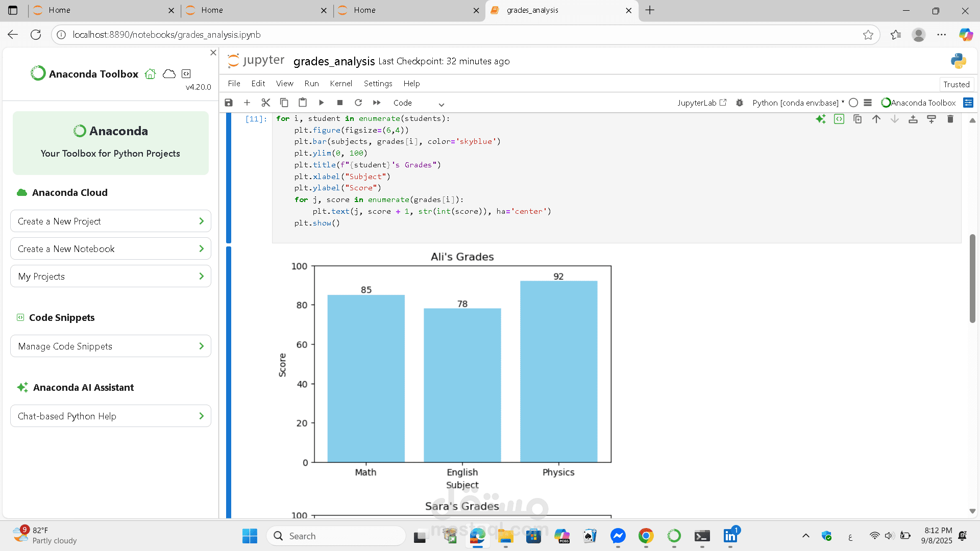The height and width of the screenshot is (551, 980).
Task: Open Windows Start menu
Action: tap(250, 536)
